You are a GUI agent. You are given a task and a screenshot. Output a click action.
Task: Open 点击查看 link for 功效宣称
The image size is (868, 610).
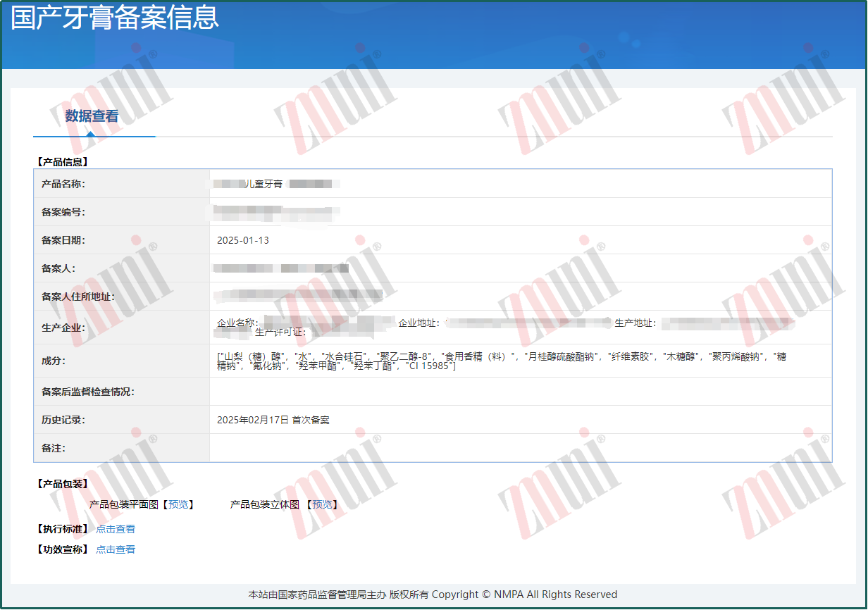116,549
